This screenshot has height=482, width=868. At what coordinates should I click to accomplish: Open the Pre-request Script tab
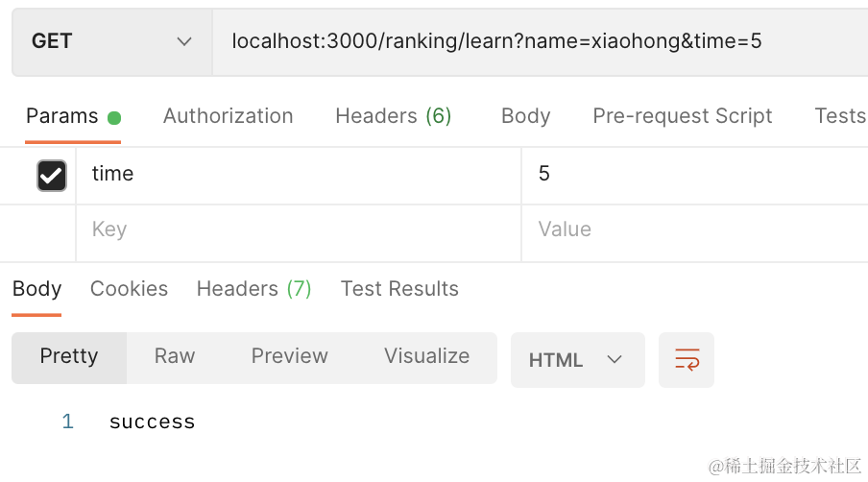[682, 116]
